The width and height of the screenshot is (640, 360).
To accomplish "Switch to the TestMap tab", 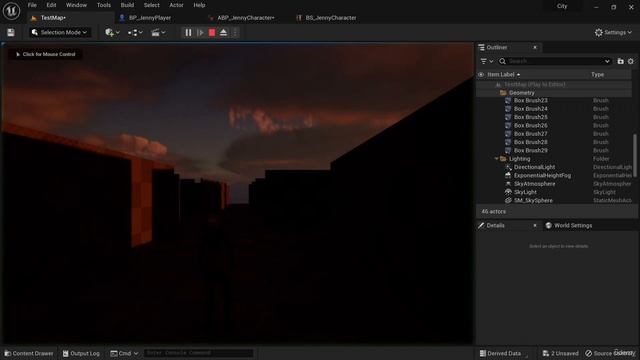I will tap(53, 18).
